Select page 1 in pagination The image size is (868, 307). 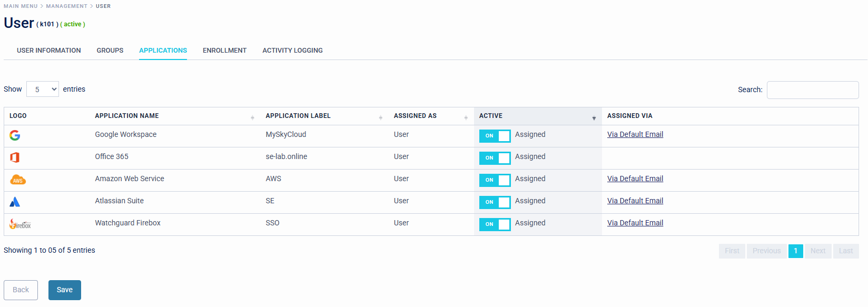pyautogui.click(x=795, y=251)
